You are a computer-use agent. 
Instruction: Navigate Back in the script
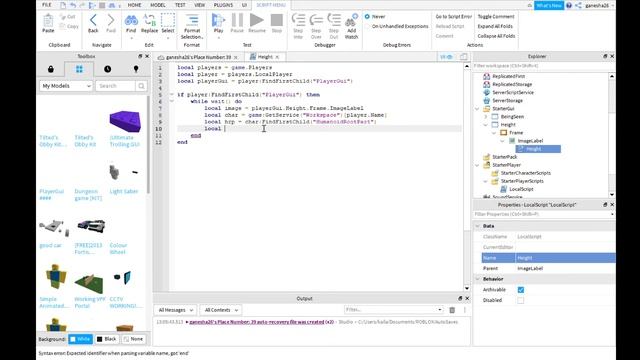pos(93,20)
